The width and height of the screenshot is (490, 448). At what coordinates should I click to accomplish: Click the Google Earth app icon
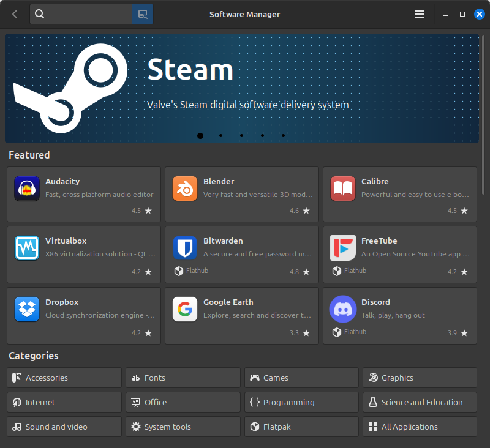185,309
